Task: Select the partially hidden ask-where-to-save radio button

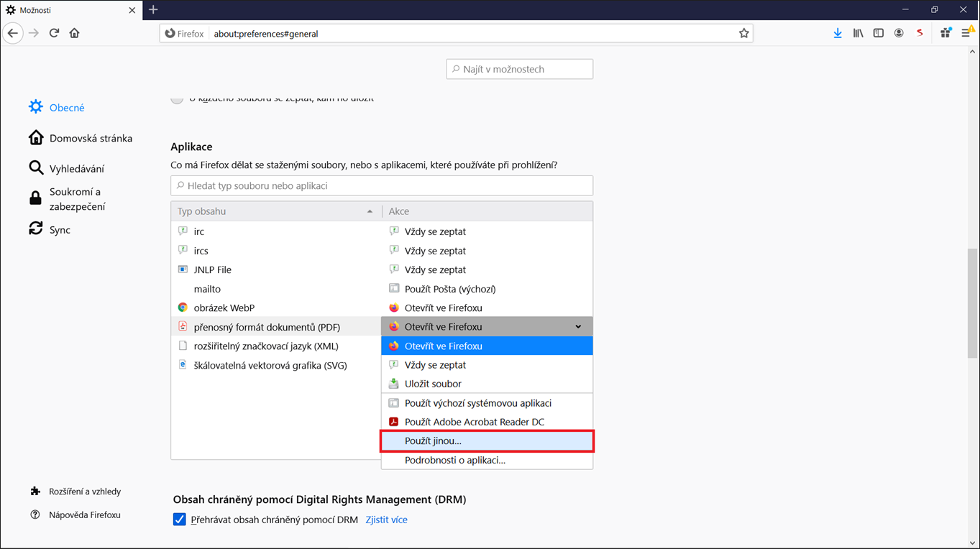Action: [x=177, y=100]
